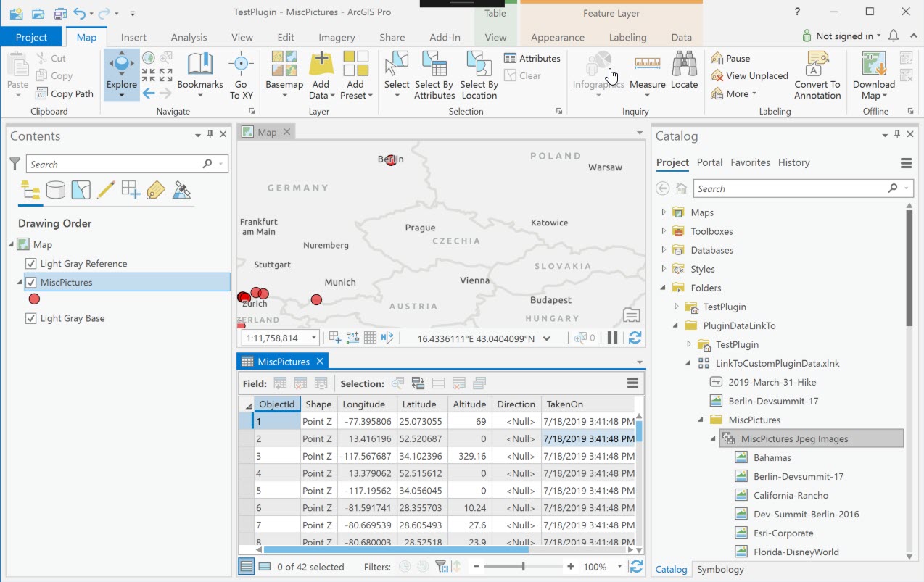Pause labeling with the Pause button

pyautogui.click(x=730, y=58)
